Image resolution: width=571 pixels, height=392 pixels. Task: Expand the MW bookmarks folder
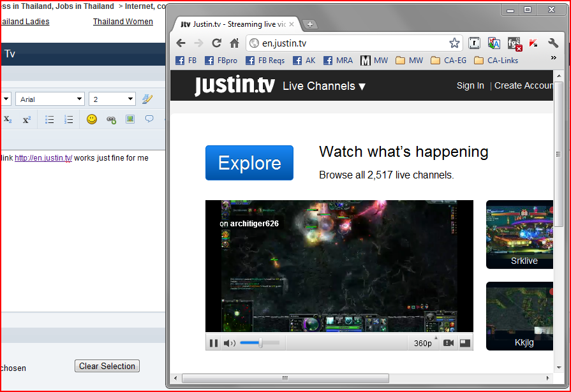(410, 61)
